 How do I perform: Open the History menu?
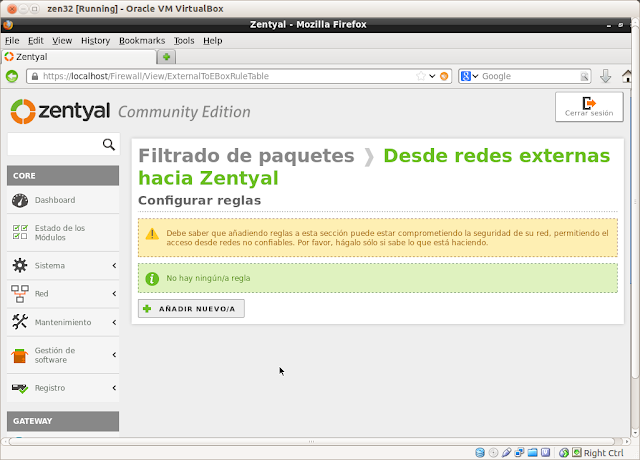96,41
